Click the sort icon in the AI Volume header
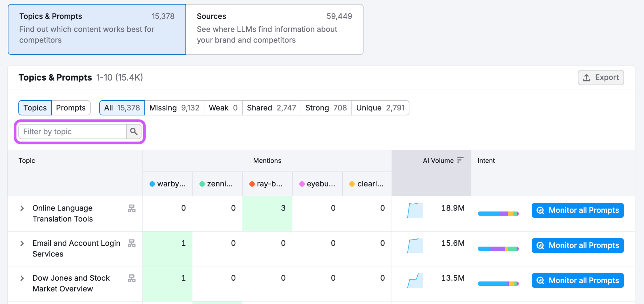644x304 pixels. pyautogui.click(x=460, y=160)
